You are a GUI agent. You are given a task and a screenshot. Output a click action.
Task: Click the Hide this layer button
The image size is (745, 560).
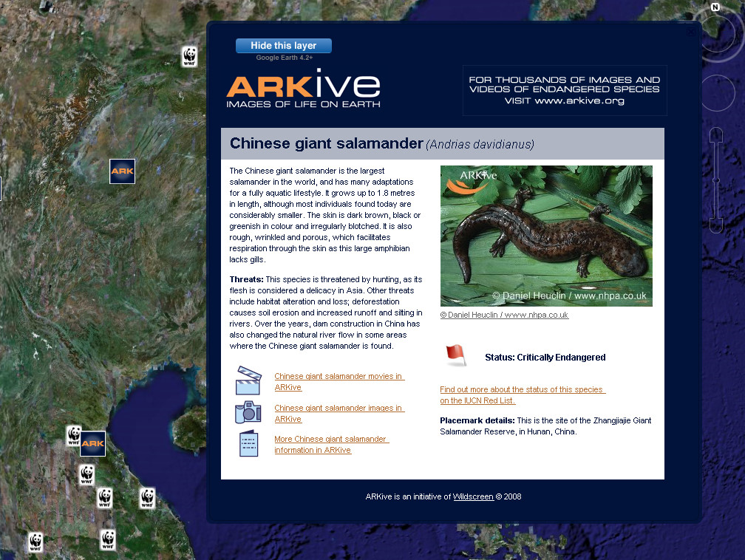pyautogui.click(x=284, y=46)
